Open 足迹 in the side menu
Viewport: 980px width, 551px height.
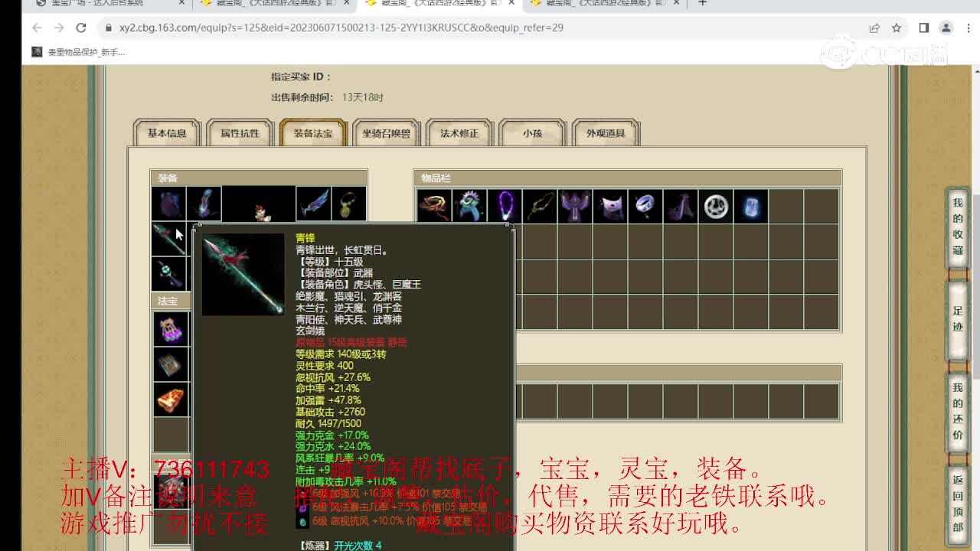[958, 321]
